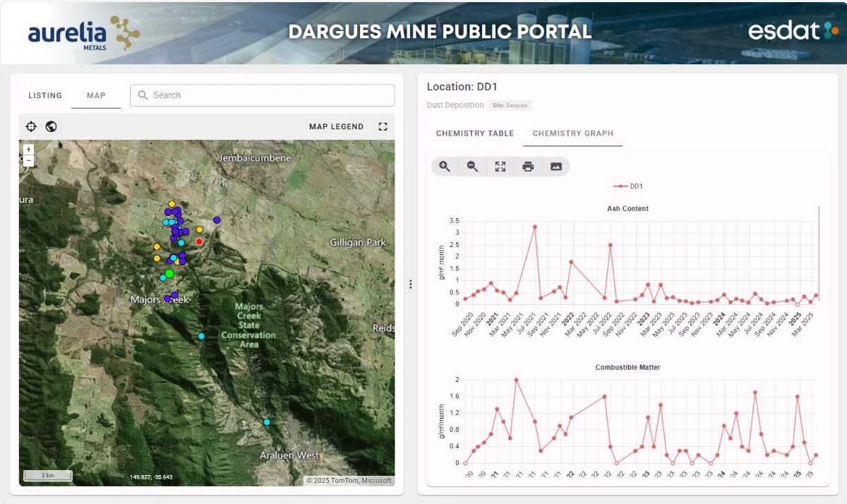Image resolution: width=847 pixels, height=504 pixels.
Task: Click the locate-me crosshair map icon
Action: pyautogui.click(x=31, y=126)
